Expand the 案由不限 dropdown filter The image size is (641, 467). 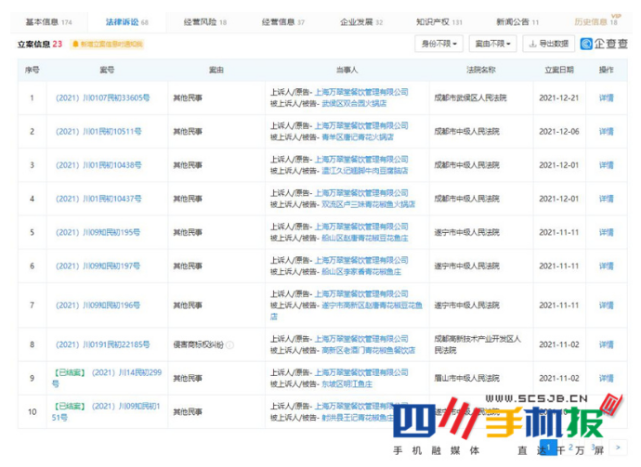(x=493, y=44)
